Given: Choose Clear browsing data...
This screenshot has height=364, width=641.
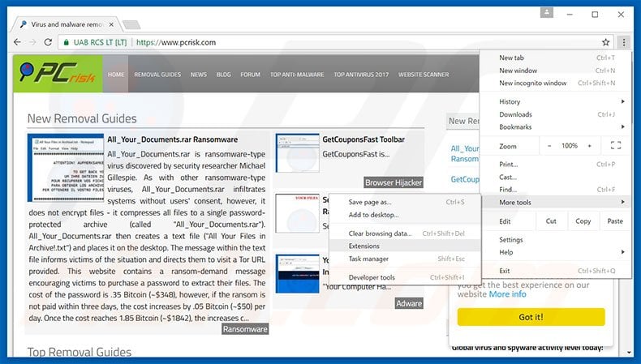Looking at the screenshot, I should 405,233.
